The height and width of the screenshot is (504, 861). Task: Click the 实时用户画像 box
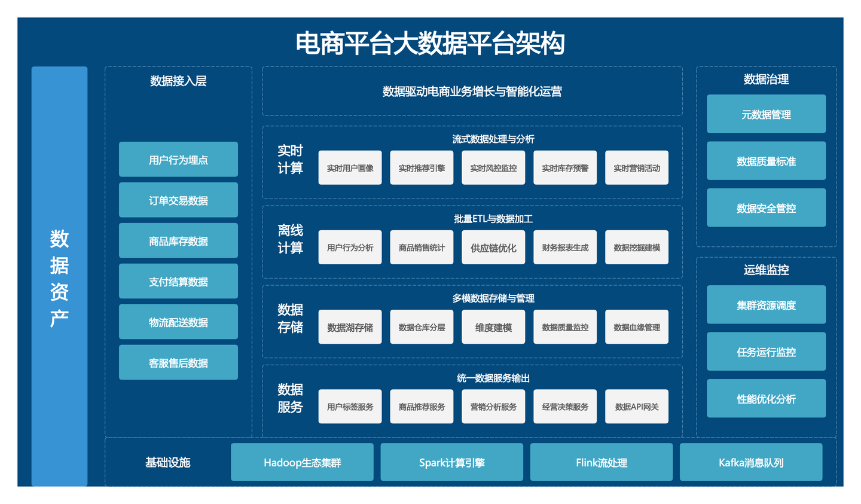click(350, 168)
